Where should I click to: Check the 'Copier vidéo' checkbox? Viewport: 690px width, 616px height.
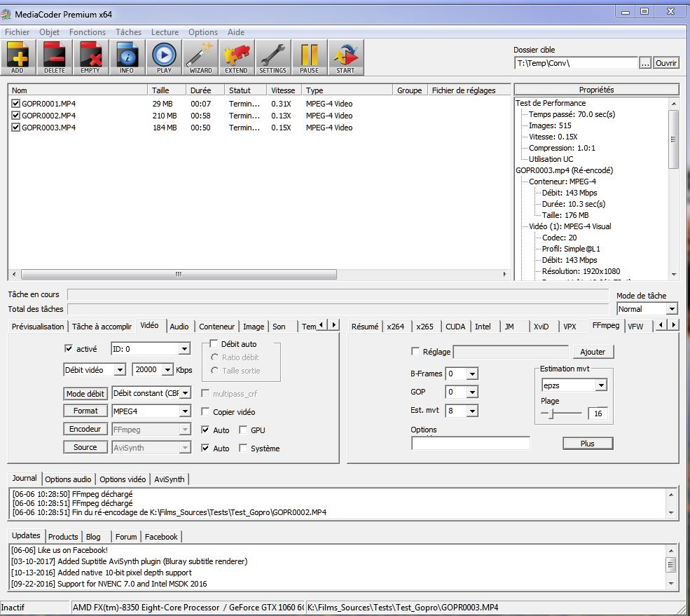coord(205,411)
